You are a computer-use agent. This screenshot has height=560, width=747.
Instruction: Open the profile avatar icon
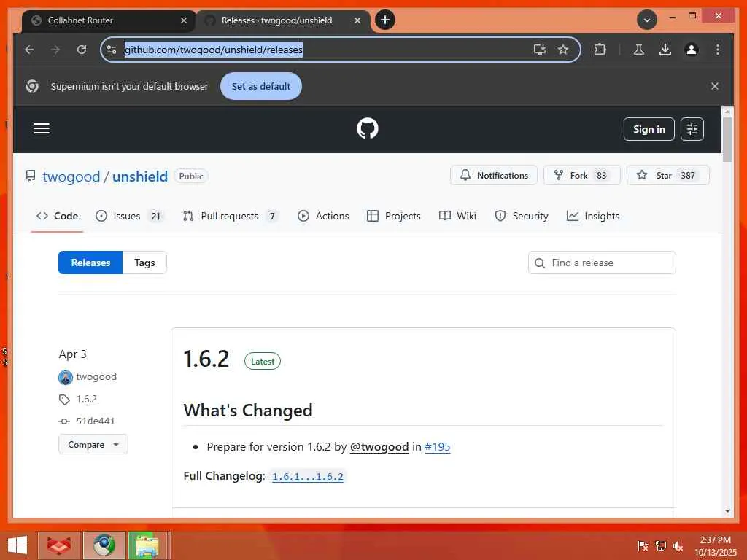click(692, 50)
